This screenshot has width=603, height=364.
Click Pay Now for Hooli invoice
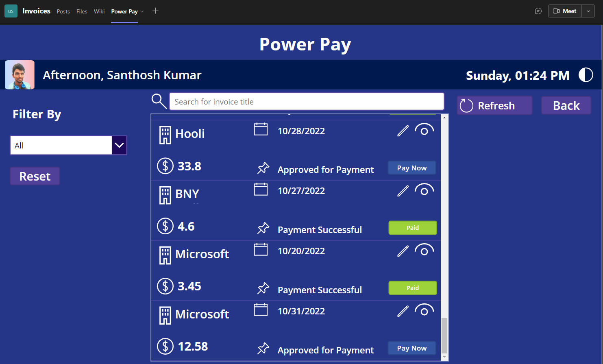click(x=412, y=168)
